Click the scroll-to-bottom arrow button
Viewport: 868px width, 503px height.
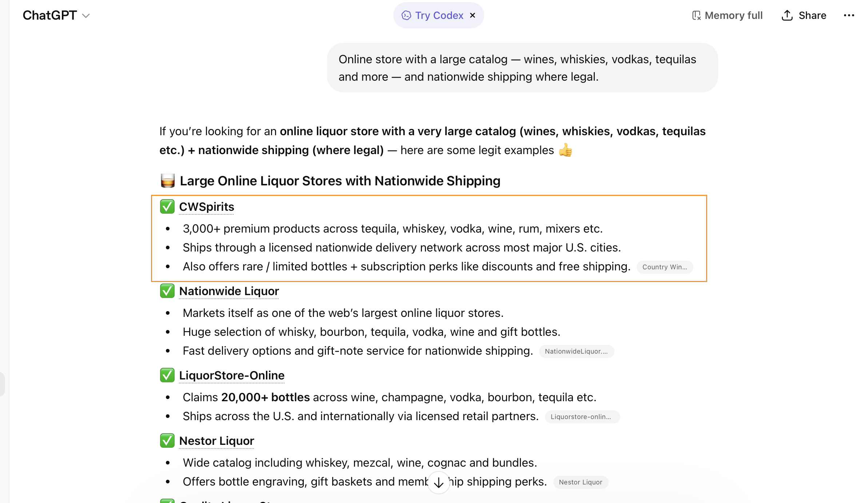tap(439, 482)
